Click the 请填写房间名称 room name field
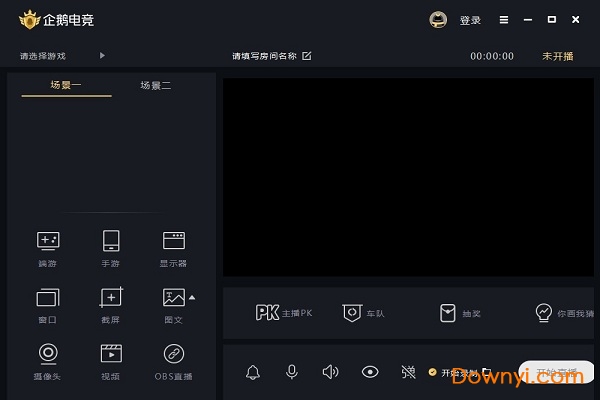 [x=264, y=56]
